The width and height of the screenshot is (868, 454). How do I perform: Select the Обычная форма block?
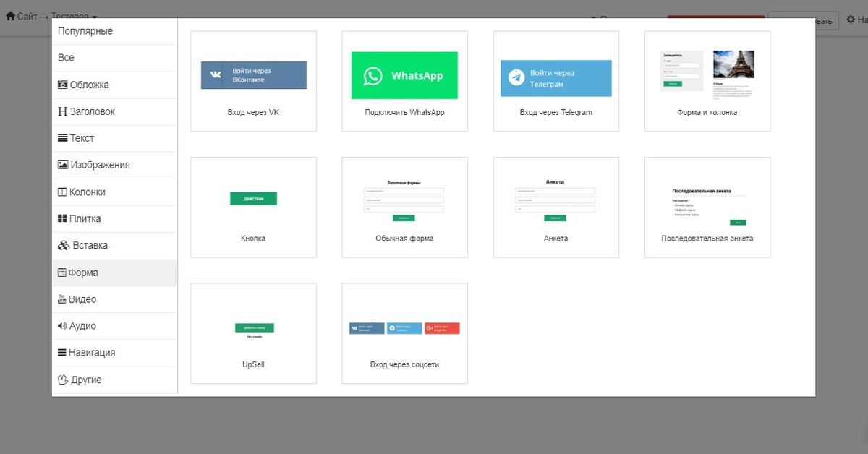(x=404, y=207)
